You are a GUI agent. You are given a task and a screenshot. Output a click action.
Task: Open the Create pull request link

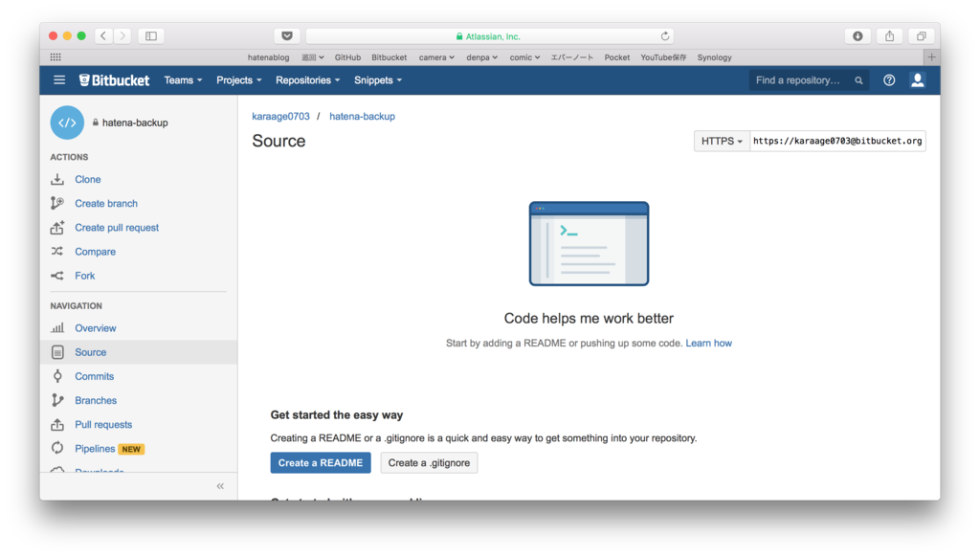point(117,228)
